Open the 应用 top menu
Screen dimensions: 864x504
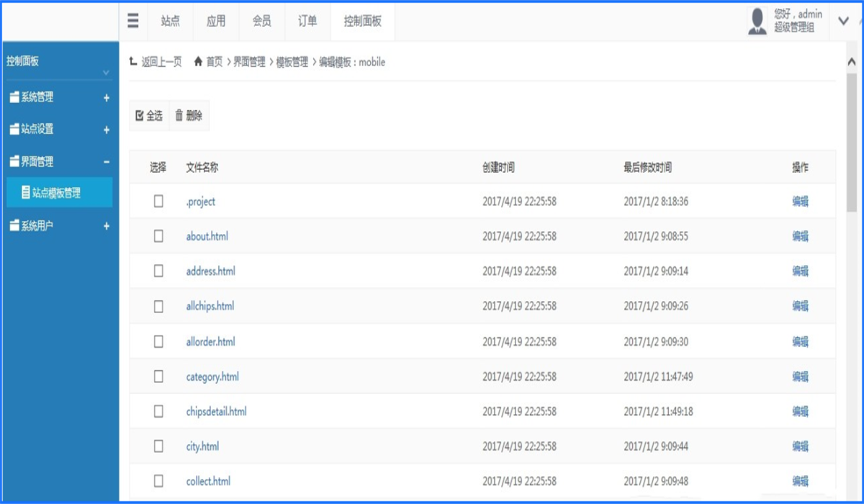(x=216, y=22)
